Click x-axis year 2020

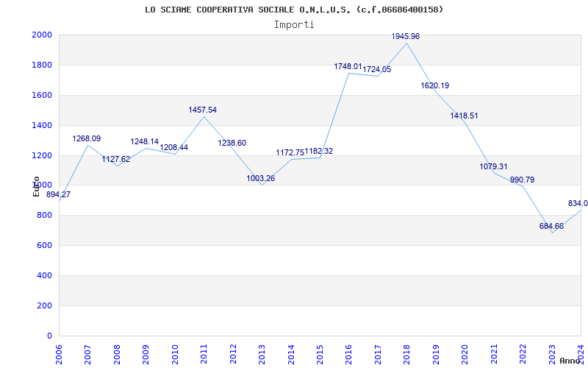(x=465, y=353)
